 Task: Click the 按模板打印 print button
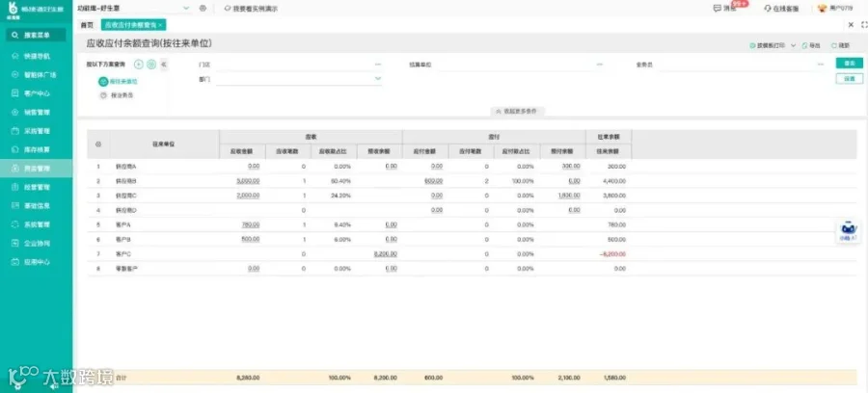coord(770,45)
